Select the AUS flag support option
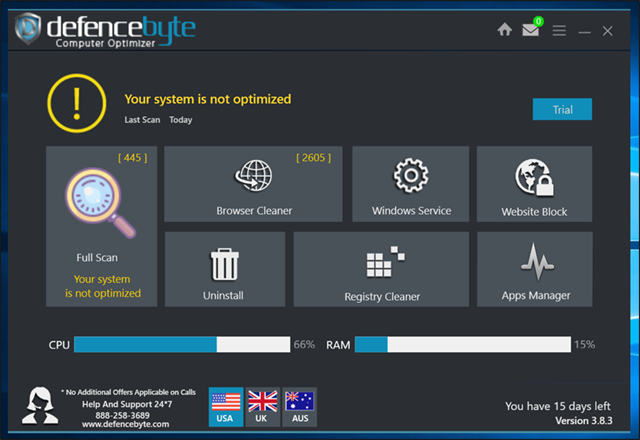This screenshot has width=640, height=440. click(300, 407)
